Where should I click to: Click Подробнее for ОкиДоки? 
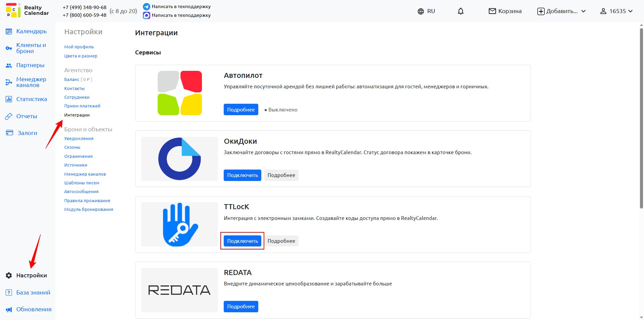pyautogui.click(x=281, y=175)
